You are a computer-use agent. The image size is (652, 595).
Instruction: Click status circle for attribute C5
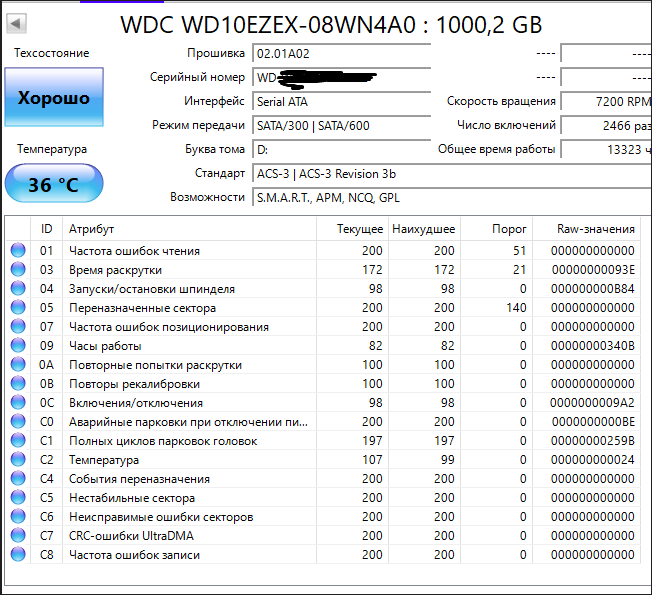(x=18, y=498)
